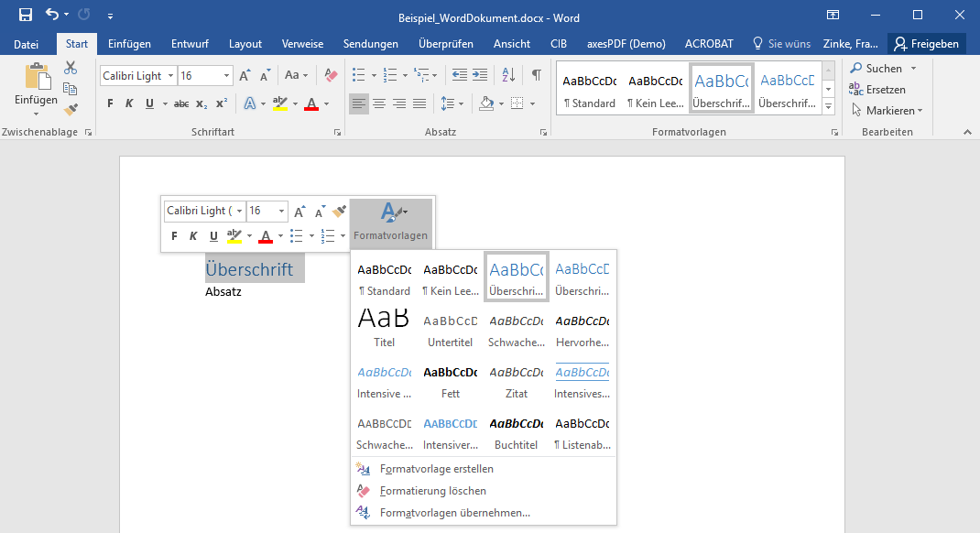Select the 'Formatierung löschen' menu entry

[432, 491]
